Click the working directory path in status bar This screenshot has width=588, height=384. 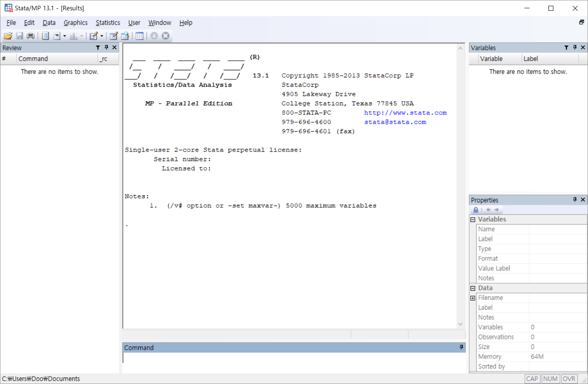coord(41,379)
